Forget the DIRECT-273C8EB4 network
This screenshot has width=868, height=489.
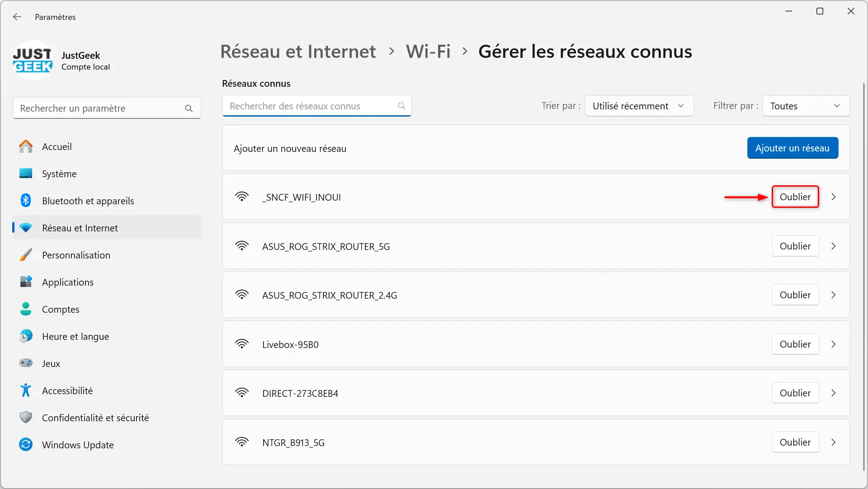[795, 393]
